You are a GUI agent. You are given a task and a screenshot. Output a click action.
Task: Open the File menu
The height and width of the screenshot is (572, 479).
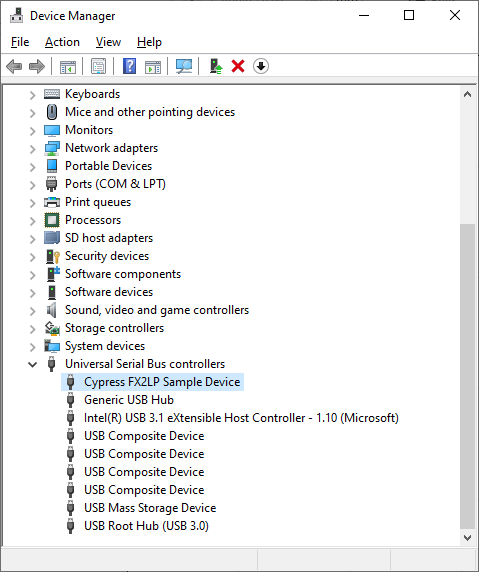(x=20, y=42)
